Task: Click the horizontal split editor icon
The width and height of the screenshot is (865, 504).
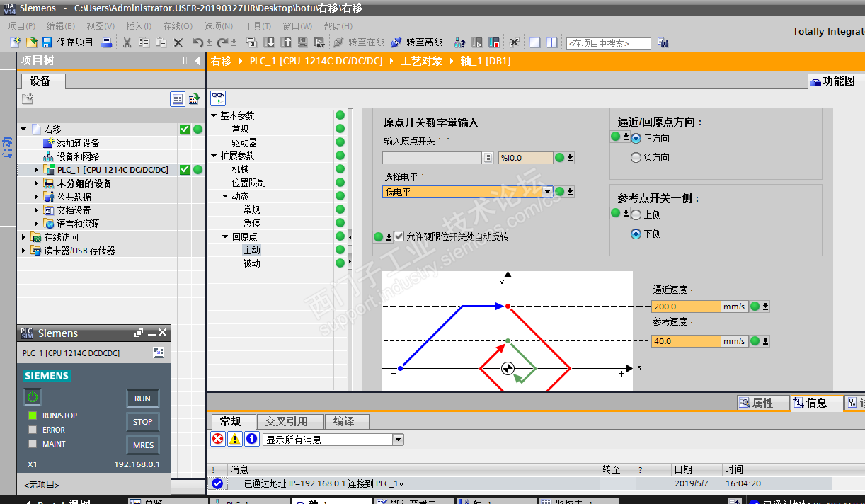Action: click(x=534, y=42)
